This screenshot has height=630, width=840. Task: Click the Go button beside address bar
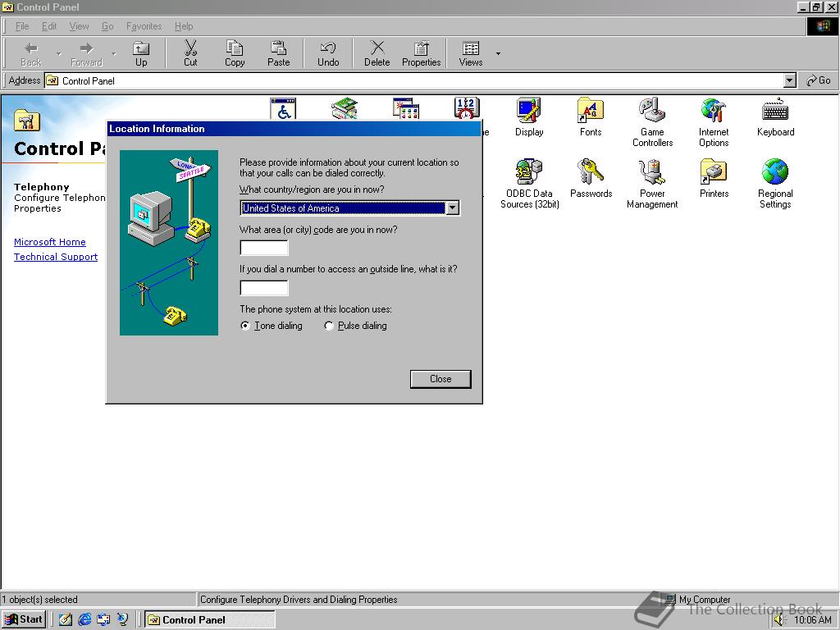coord(819,80)
